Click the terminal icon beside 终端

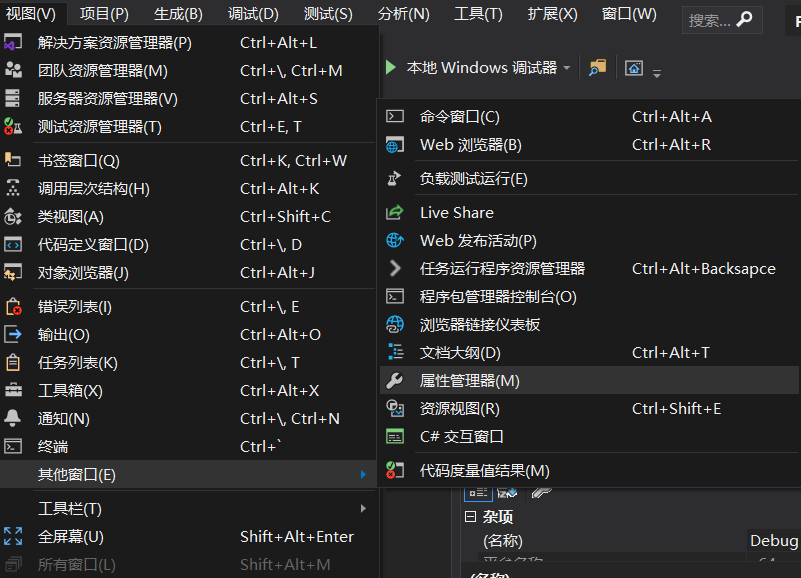coord(12,446)
